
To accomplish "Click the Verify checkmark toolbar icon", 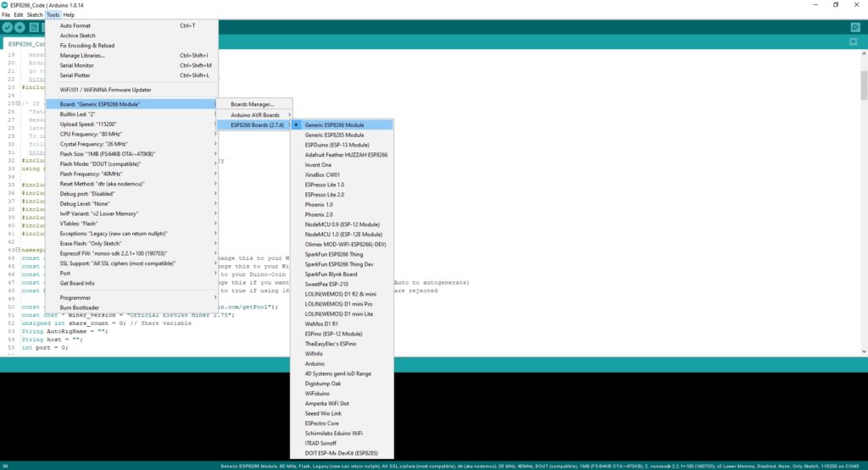I will tap(7, 27).
